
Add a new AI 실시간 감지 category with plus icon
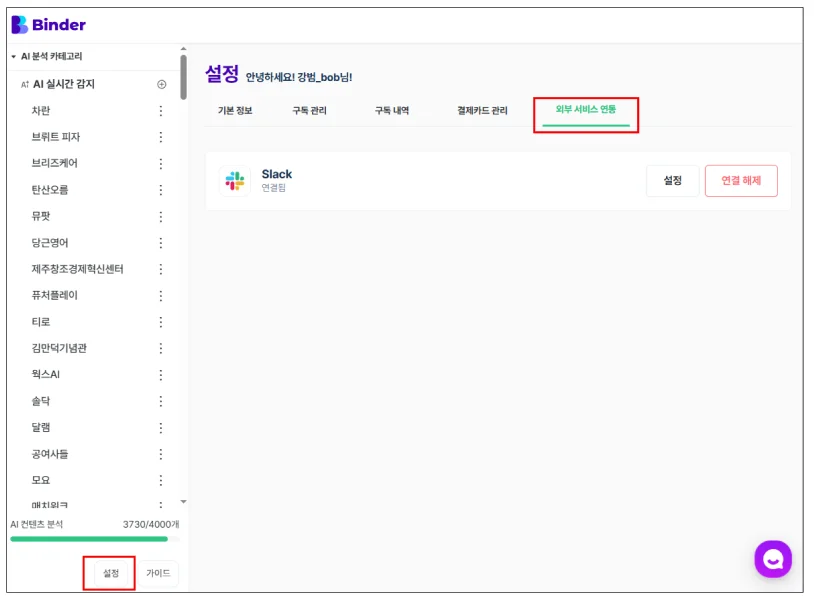pos(161,84)
